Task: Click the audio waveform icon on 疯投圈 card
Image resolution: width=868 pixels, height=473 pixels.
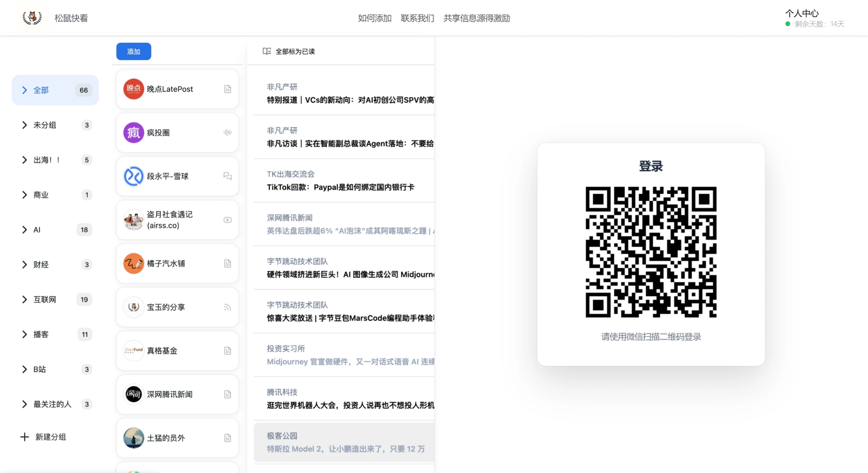Action: point(228,133)
